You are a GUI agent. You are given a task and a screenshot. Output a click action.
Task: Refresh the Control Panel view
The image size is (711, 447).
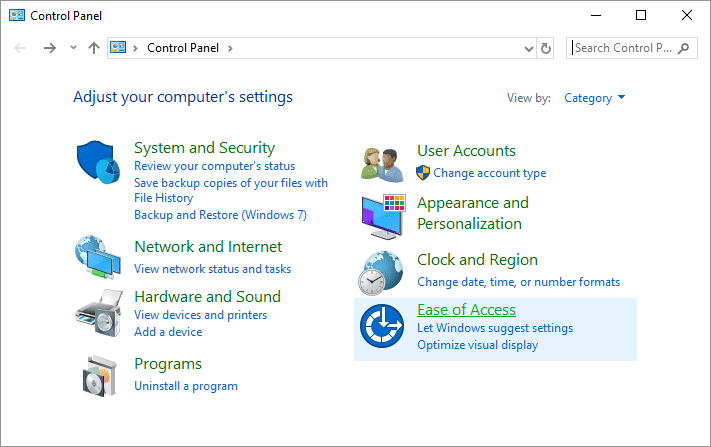click(x=546, y=48)
